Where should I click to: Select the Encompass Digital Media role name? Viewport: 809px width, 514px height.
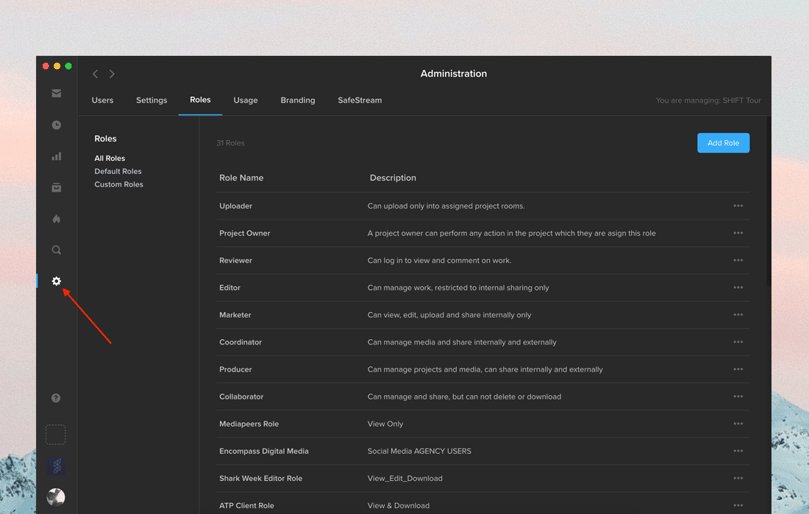coord(264,451)
